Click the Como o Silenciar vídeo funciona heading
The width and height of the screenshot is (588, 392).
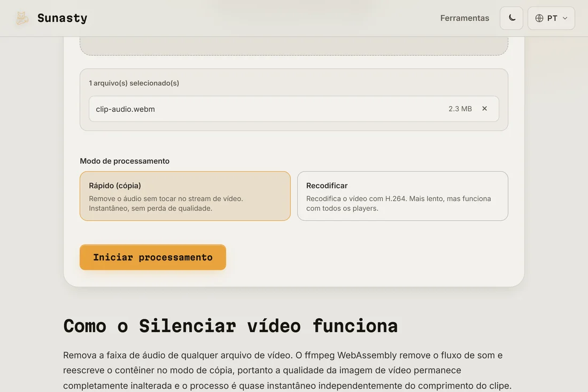(230, 326)
